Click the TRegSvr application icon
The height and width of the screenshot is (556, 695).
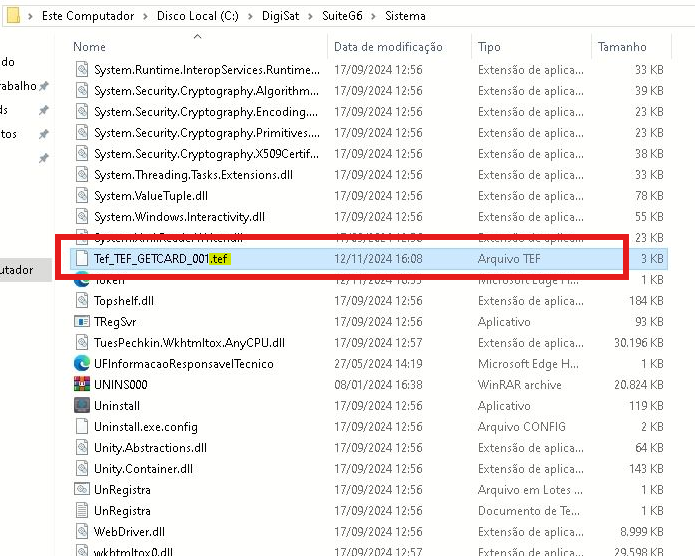click(x=82, y=322)
